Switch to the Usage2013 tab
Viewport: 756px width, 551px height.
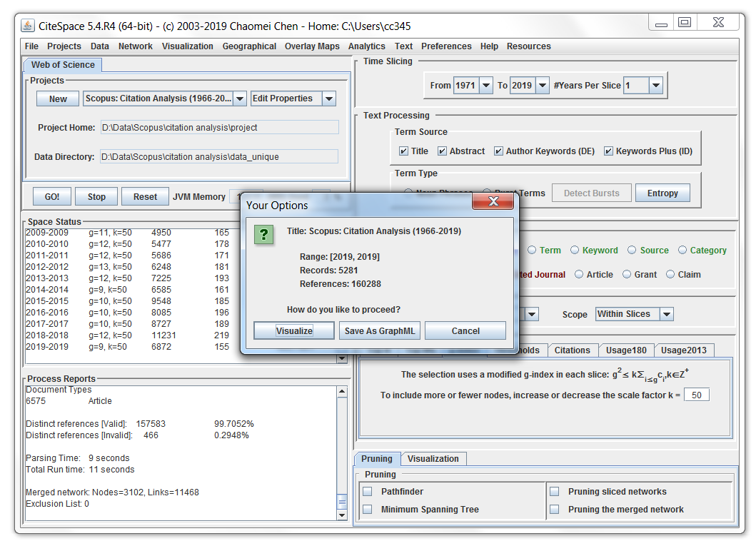[684, 350]
